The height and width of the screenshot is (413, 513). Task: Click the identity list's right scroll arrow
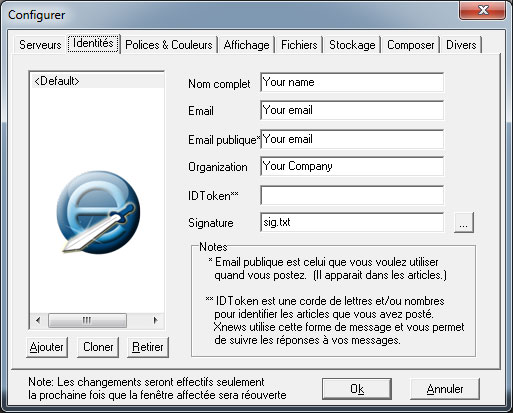click(155, 321)
